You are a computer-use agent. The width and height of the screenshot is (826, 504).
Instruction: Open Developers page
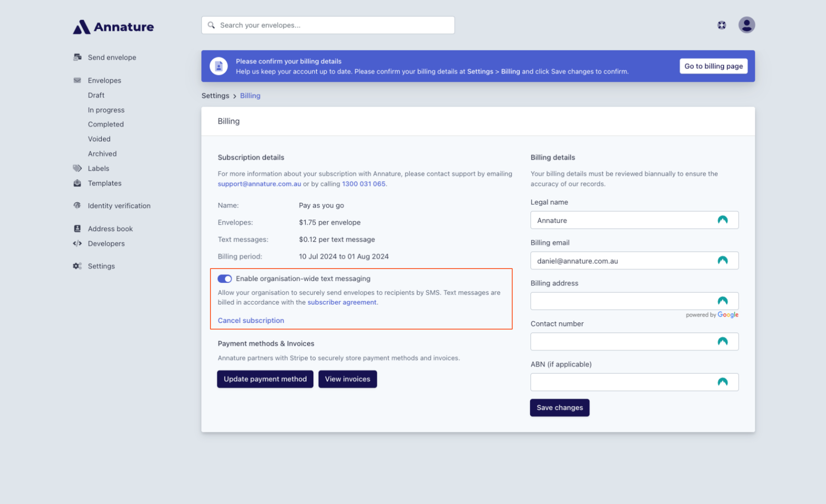[106, 244]
